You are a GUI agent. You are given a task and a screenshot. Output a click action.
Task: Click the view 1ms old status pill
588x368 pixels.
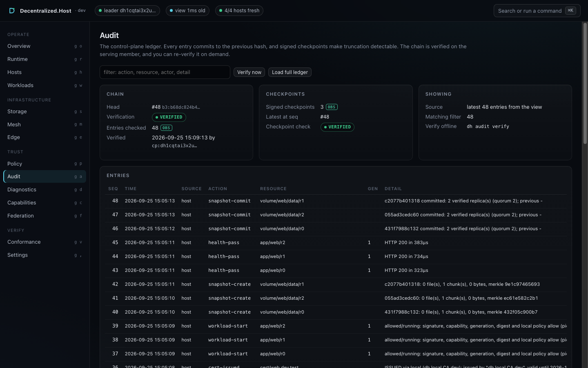tap(187, 11)
